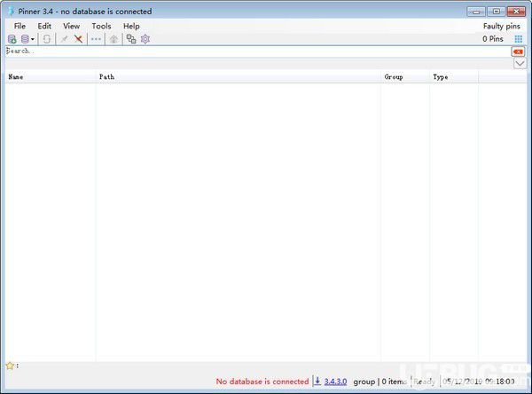Open settings via the gear icon
The height and width of the screenshot is (394, 532).
click(145, 39)
